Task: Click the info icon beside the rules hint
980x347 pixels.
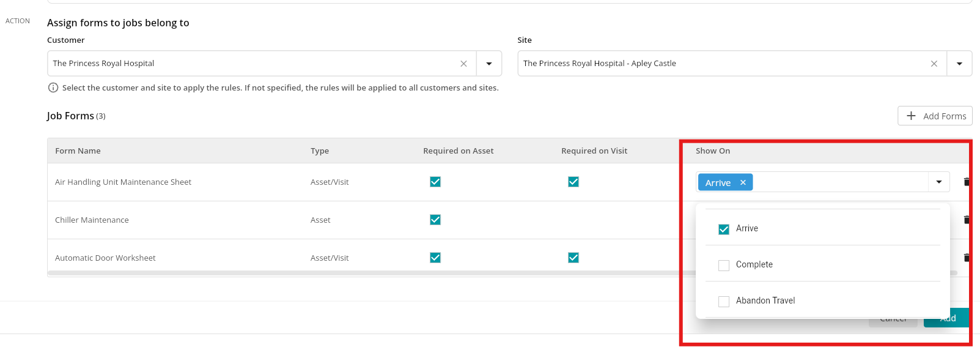Action: pos(53,88)
